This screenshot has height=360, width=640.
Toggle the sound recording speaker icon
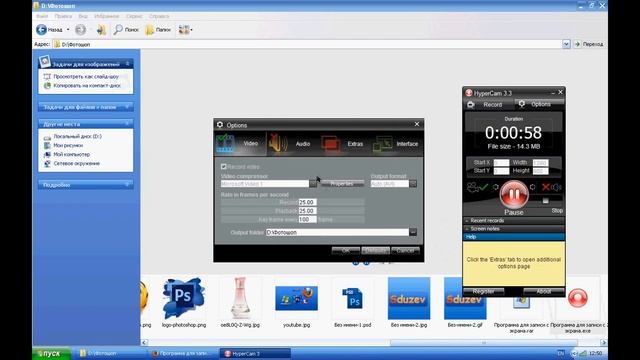tap(551, 187)
